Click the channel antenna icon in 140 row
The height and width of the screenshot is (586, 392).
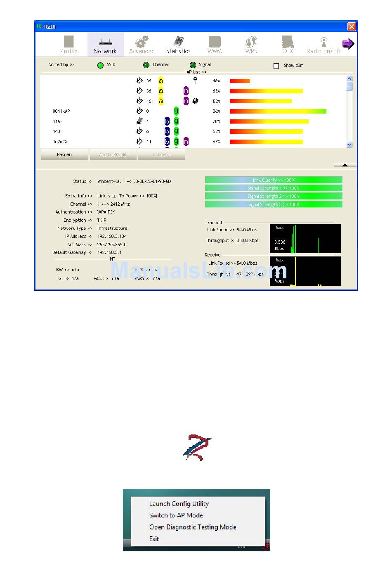[x=139, y=131]
